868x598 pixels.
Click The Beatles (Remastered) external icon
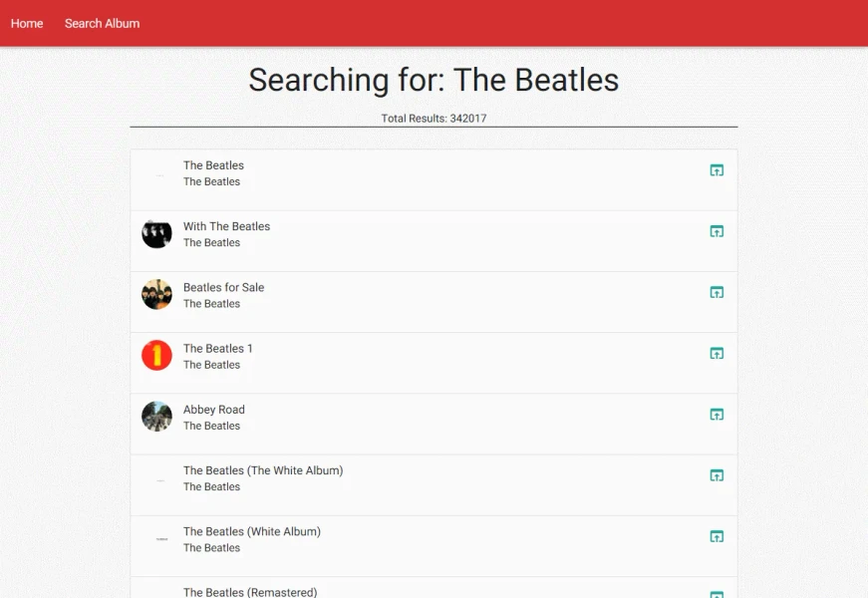717,592
